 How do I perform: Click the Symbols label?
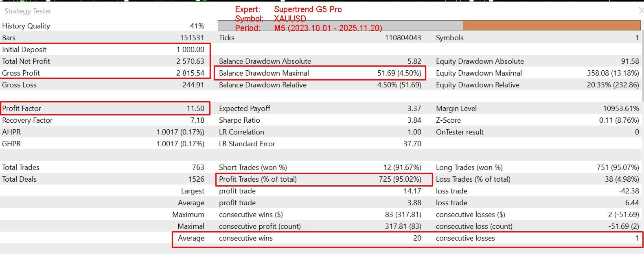[x=450, y=38]
